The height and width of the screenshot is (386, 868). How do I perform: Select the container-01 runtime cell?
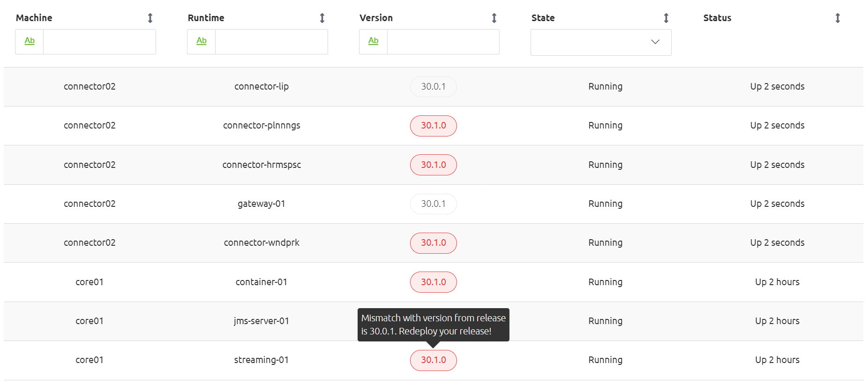click(262, 282)
